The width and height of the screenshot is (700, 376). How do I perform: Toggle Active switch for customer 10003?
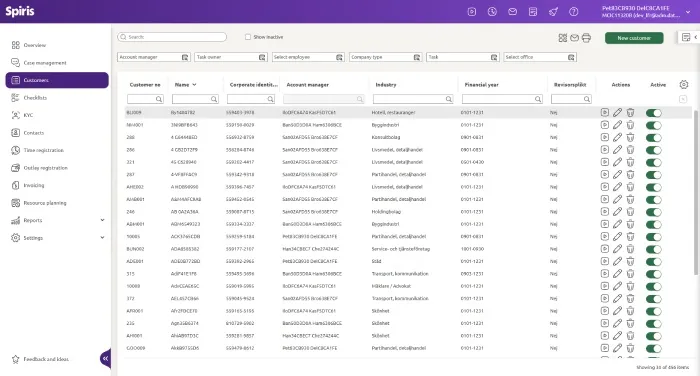pos(654,286)
